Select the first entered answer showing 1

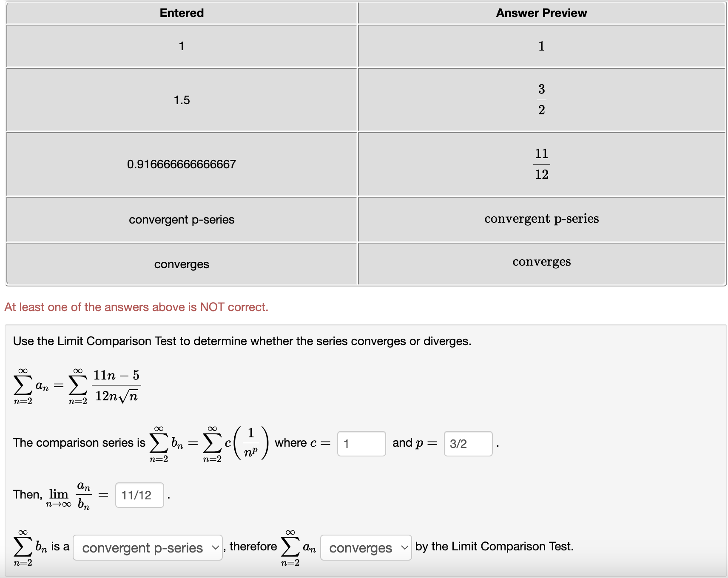[181, 46]
